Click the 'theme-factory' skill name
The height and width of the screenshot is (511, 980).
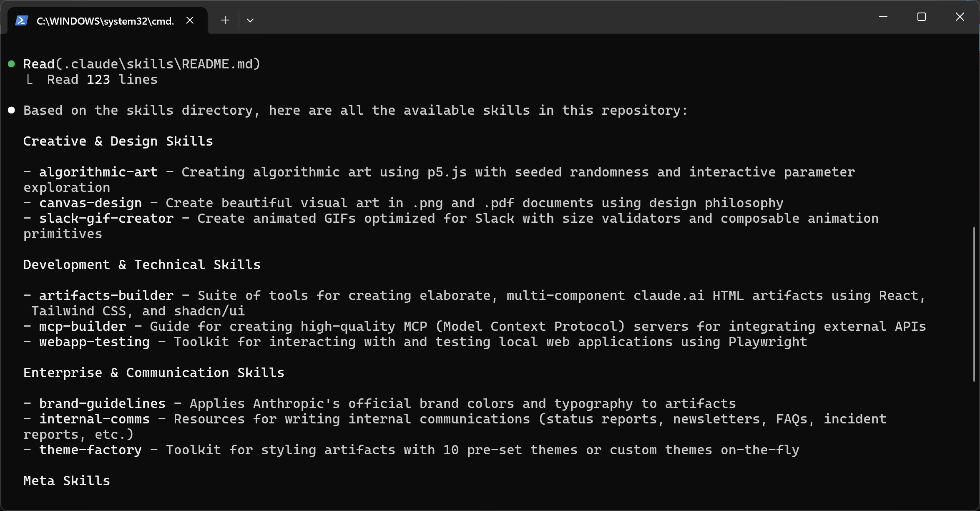[x=90, y=450]
